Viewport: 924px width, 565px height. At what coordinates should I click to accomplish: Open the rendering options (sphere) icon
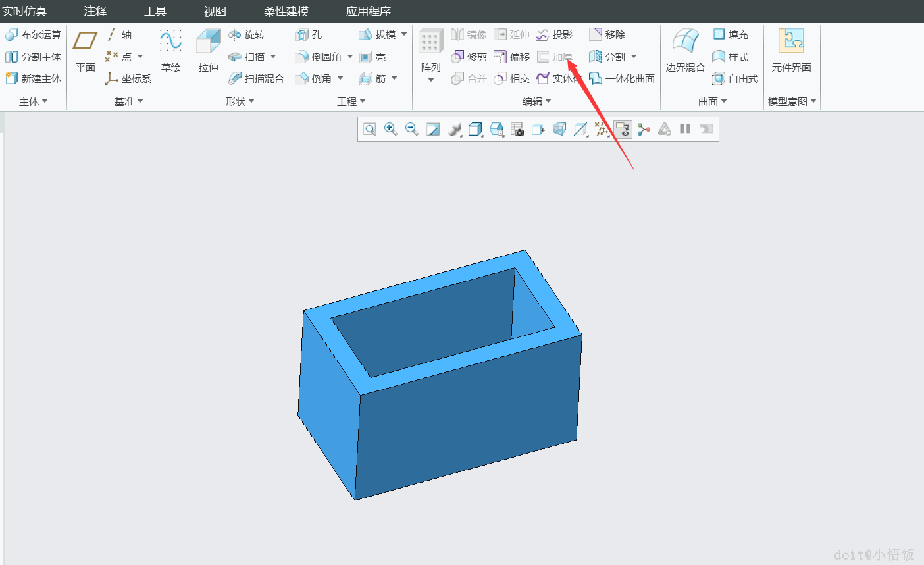(x=454, y=129)
